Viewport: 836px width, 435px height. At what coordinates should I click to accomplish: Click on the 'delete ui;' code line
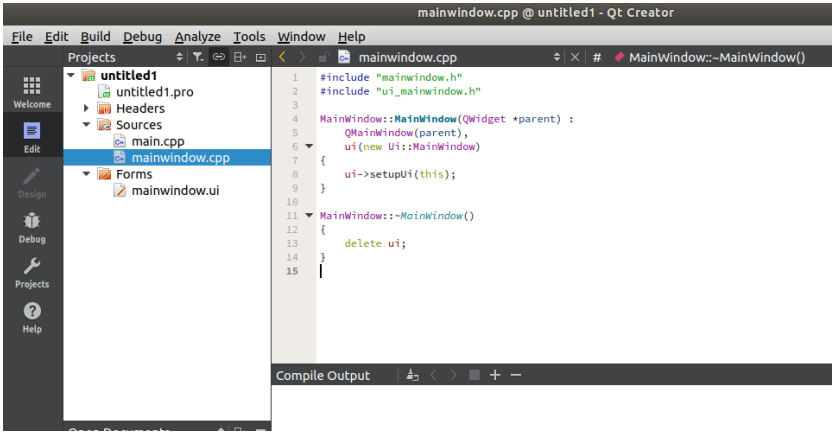click(x=375, y=243)
